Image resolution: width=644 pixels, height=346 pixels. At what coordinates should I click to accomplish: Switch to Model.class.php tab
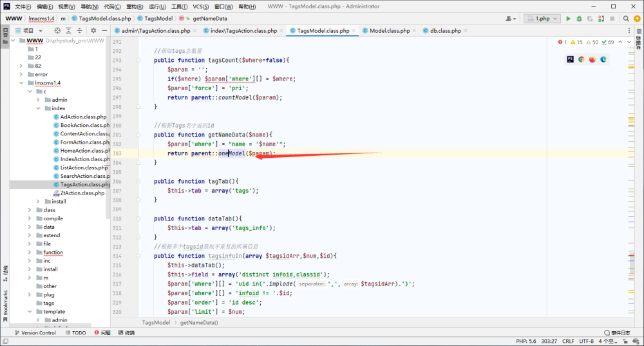(390, 31)
